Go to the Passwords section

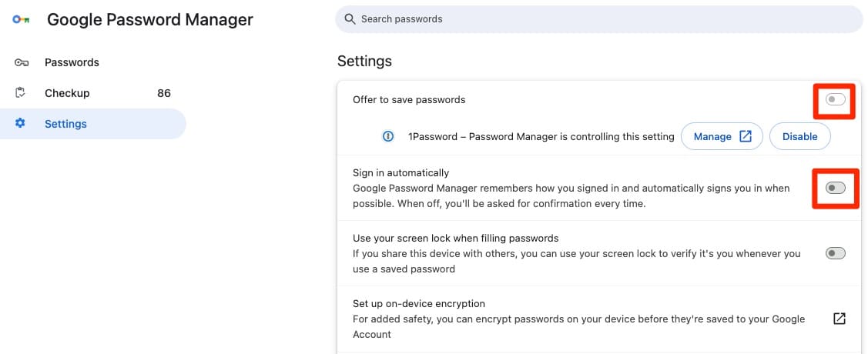pos(72,62)
